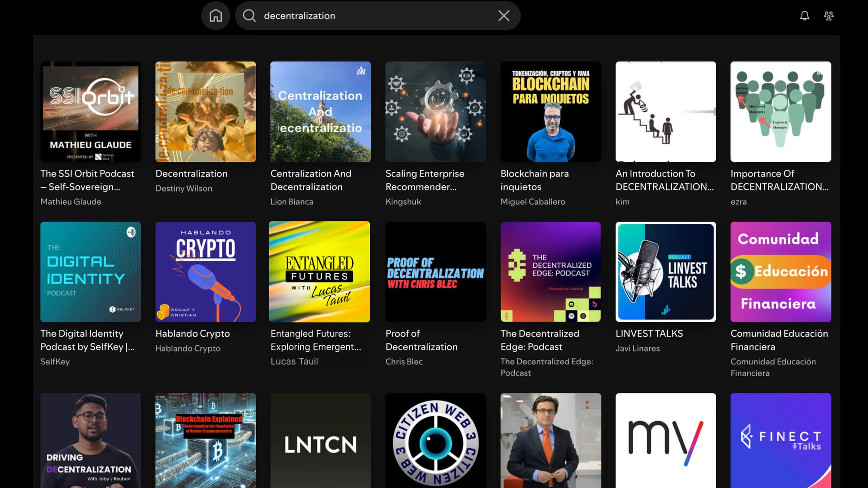The width and height of the screenshot is (868, 488).
Task: Click the 'Chris Blec' author text
Action: pos(404,362)
